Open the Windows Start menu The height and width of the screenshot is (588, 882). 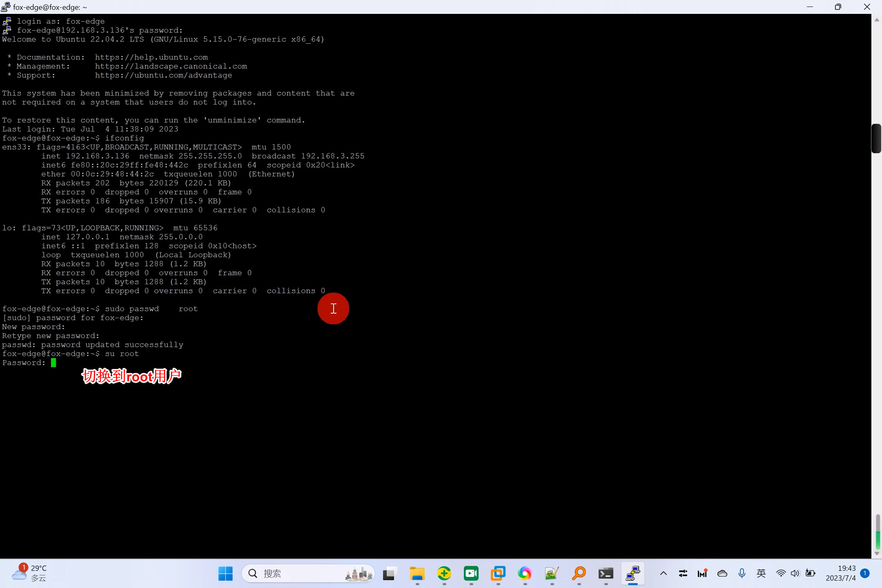225,574
